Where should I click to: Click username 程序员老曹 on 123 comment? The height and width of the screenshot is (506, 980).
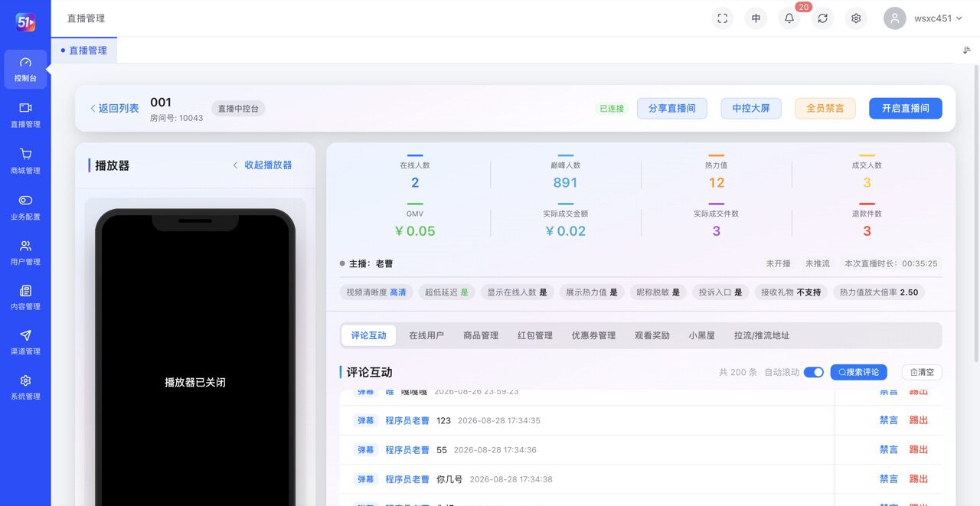pyautogui.click(x=407, y=420)
